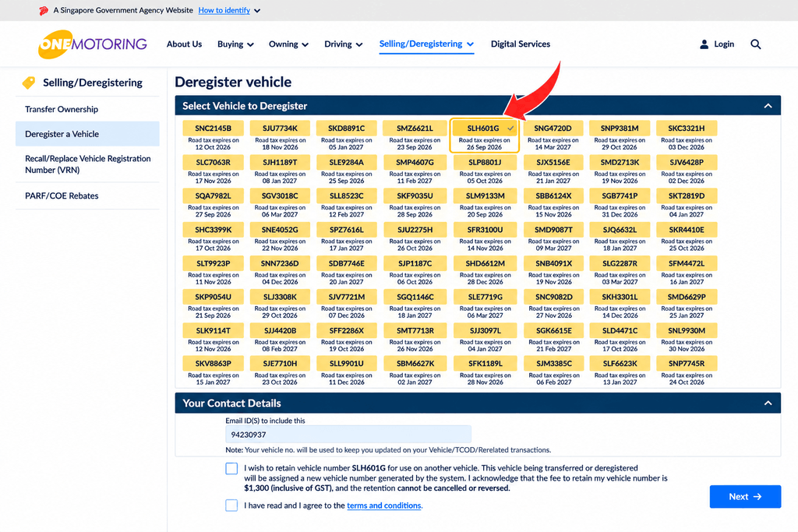
Task: Select vehicle SNC2145B
Action: [x=214, y=129]
